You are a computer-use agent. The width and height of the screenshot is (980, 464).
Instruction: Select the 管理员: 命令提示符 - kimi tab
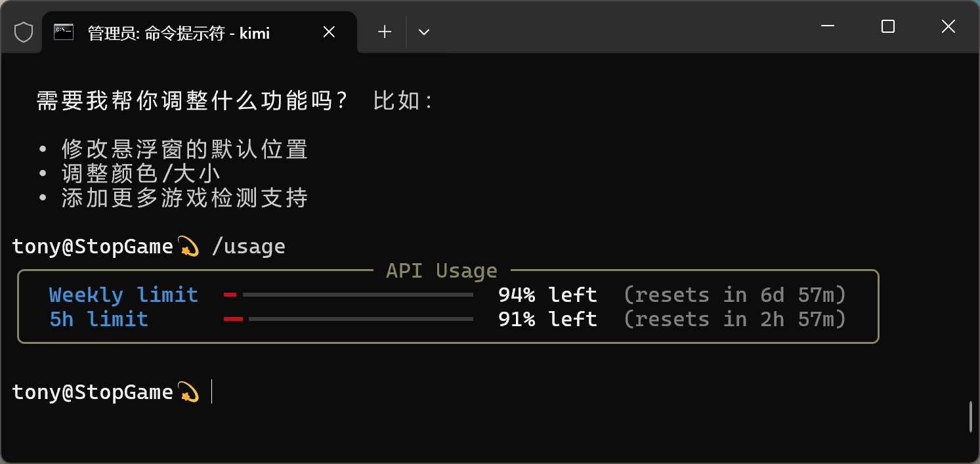(179, 32)
